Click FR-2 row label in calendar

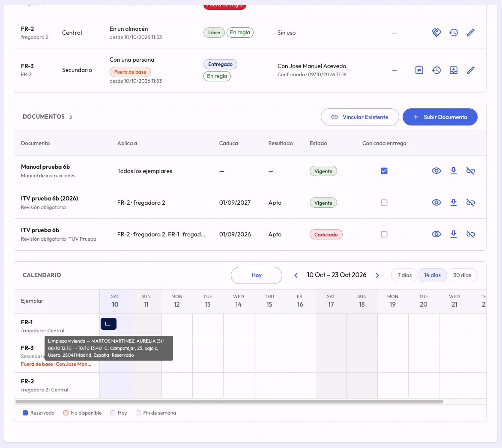click(x=57, y=385)
